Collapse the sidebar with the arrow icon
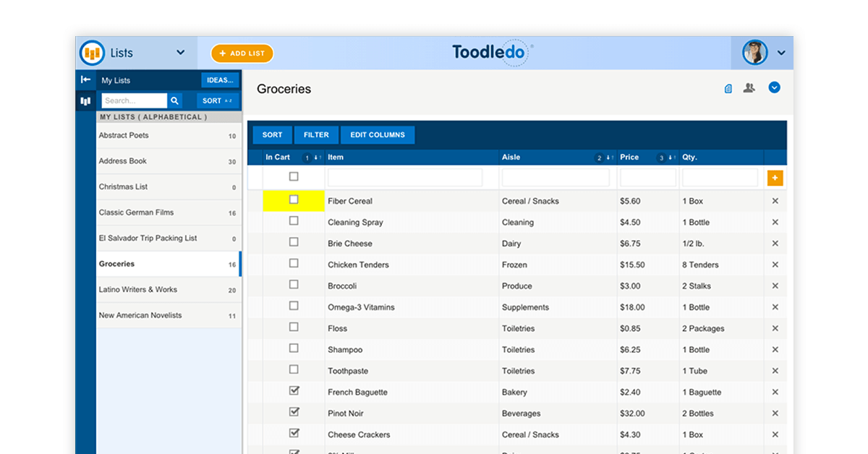The width and height of the screenshot is (868, 454). (x=85, y=80)
